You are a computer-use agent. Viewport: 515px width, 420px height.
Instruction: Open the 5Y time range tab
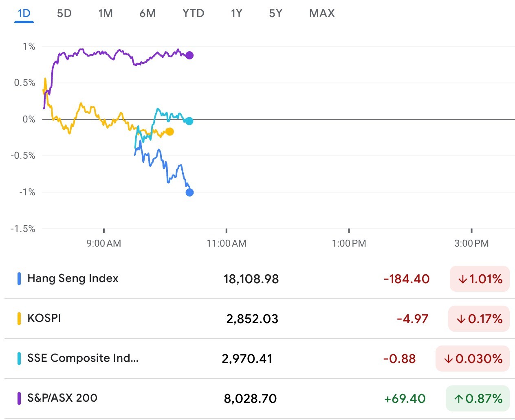275,13
